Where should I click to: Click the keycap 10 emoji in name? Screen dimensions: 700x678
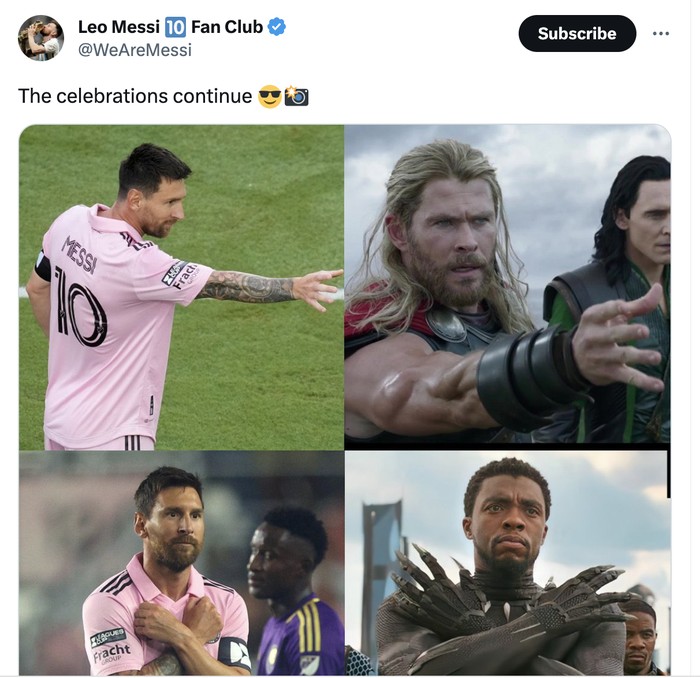click(x=175, y=27)
